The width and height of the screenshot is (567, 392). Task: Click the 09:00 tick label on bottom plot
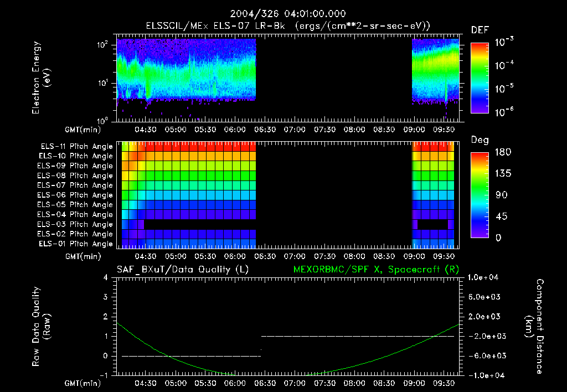[414, 383]
